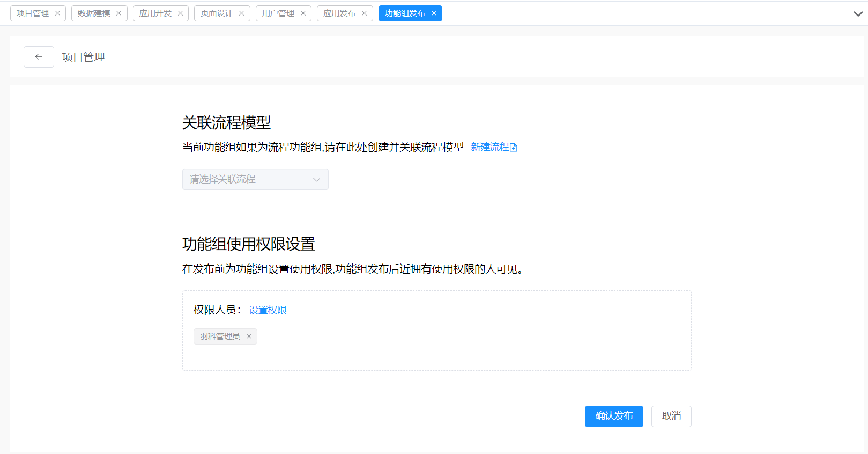The width and height of the screenshot is (868, 454).
Task: Switch to the 数据建模 tab
Action: 94,13
